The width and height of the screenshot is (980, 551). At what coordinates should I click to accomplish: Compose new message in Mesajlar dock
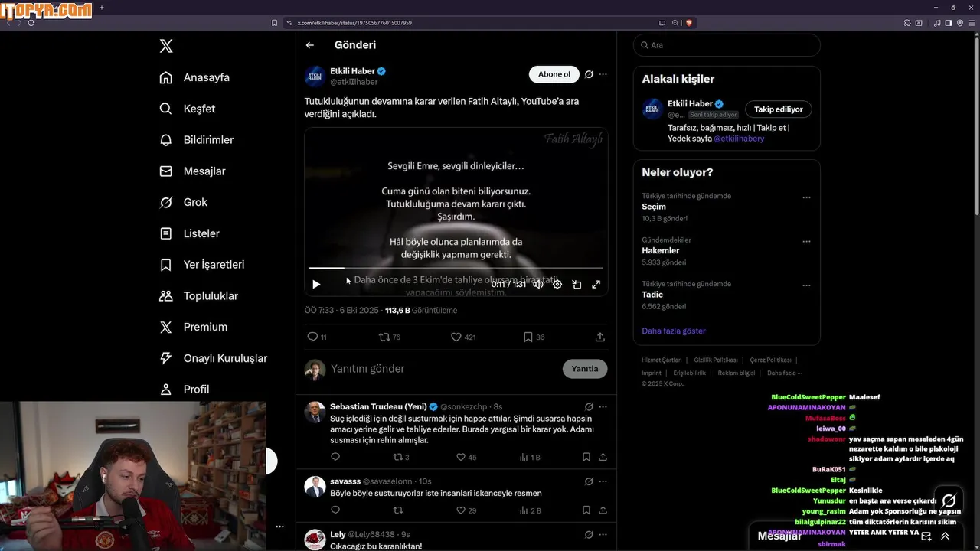pos(926,536)
